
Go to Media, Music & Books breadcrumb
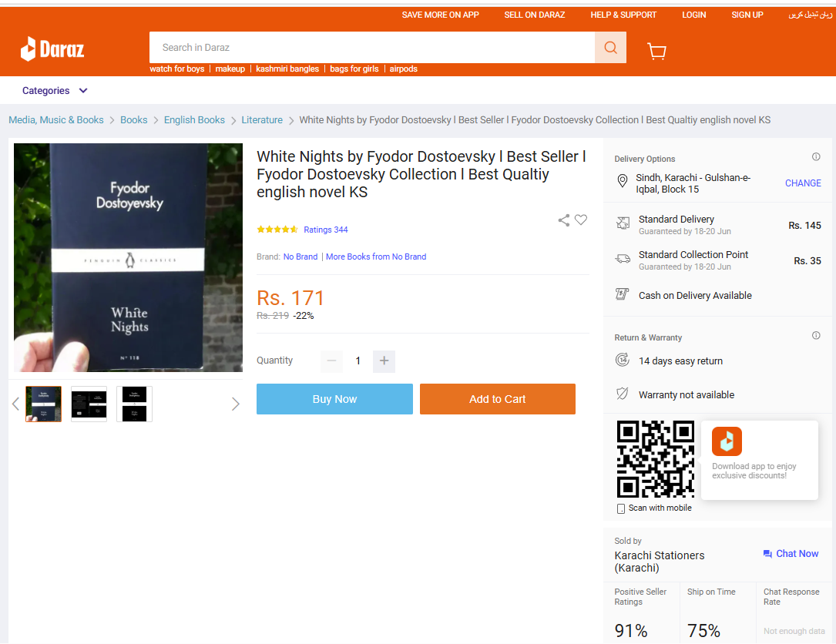pos(56,120)
